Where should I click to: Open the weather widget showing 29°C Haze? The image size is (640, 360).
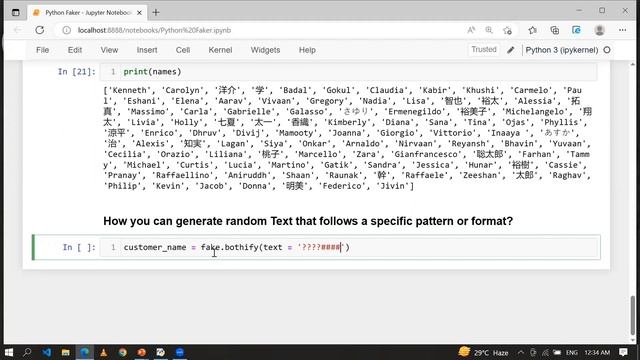pos(483,352)
